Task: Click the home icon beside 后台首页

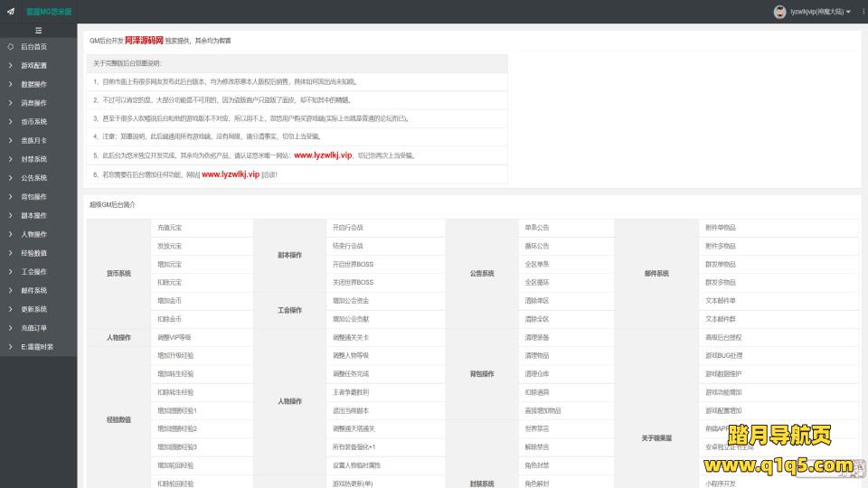Action: 10,47
